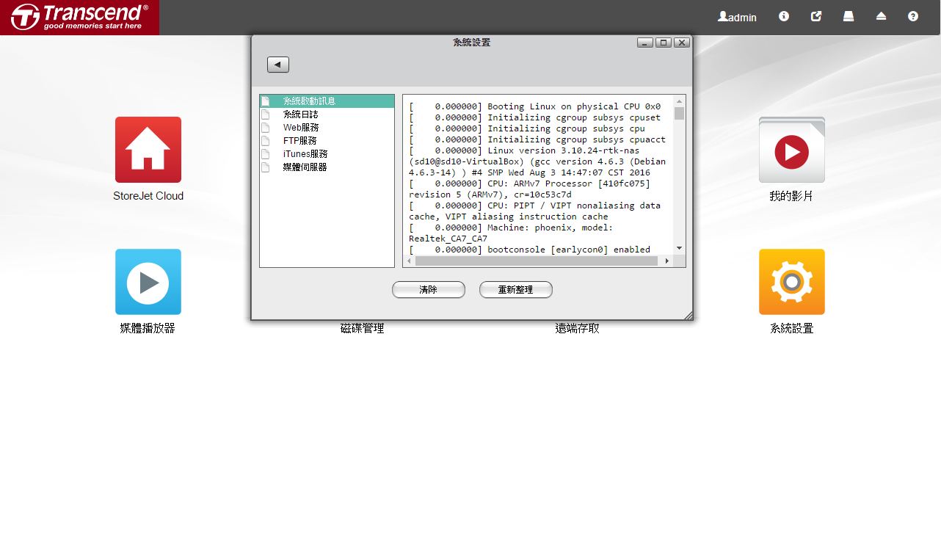Image resolution: width=941 pixels, height=560 pixels.
Task: Click the external link icon in the top bar
Action: 816,16
